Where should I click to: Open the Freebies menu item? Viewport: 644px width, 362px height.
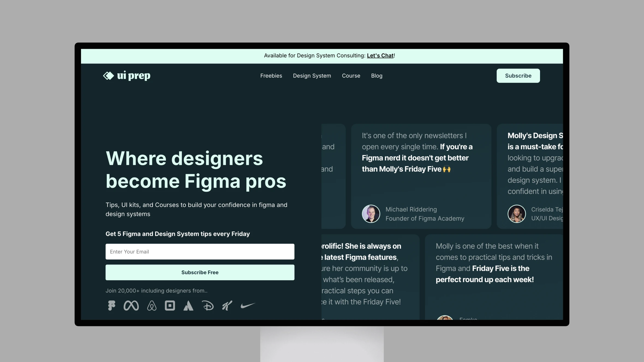(x=271, y=76)
